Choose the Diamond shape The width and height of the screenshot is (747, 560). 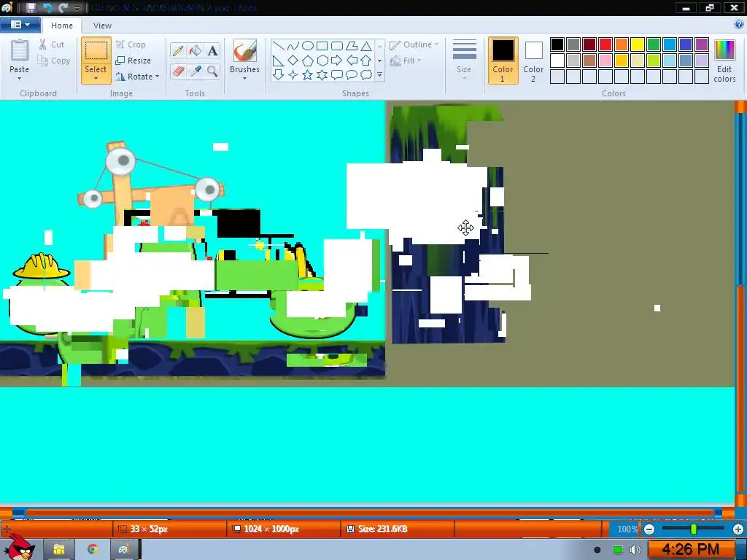click(293, 61)
